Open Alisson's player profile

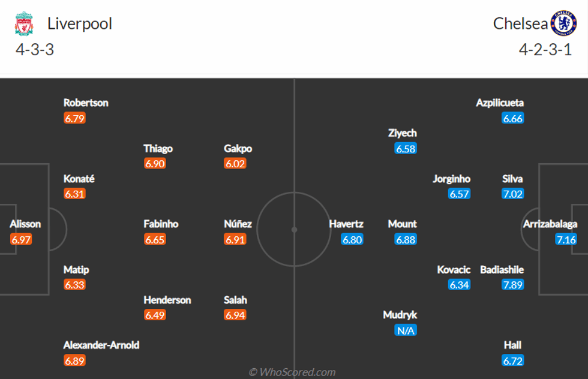[25, 224]
